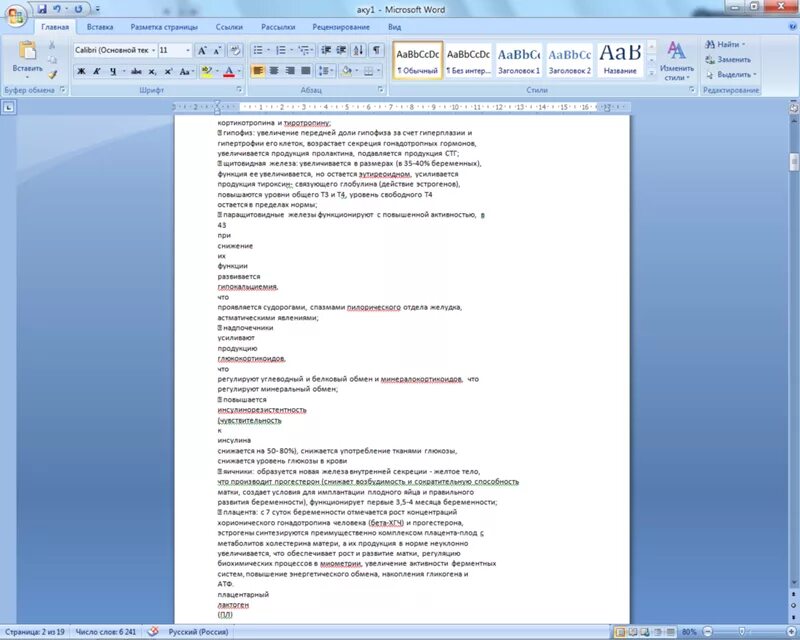Click Выделить (Select) button
800x640 pixels.
click(731, 75)
